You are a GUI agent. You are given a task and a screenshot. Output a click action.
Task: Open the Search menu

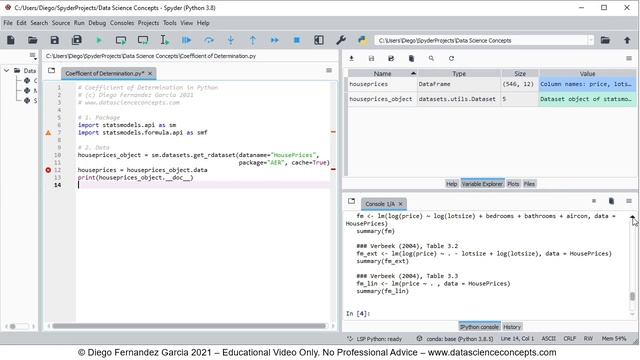click(39, 23)
